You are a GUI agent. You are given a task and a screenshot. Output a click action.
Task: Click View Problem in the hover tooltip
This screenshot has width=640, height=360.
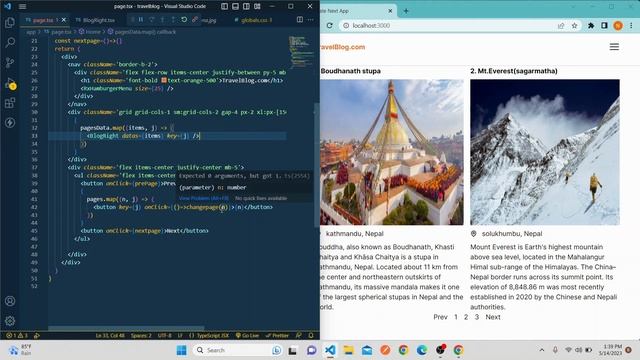pyautogui.click(x=204, y=198)
